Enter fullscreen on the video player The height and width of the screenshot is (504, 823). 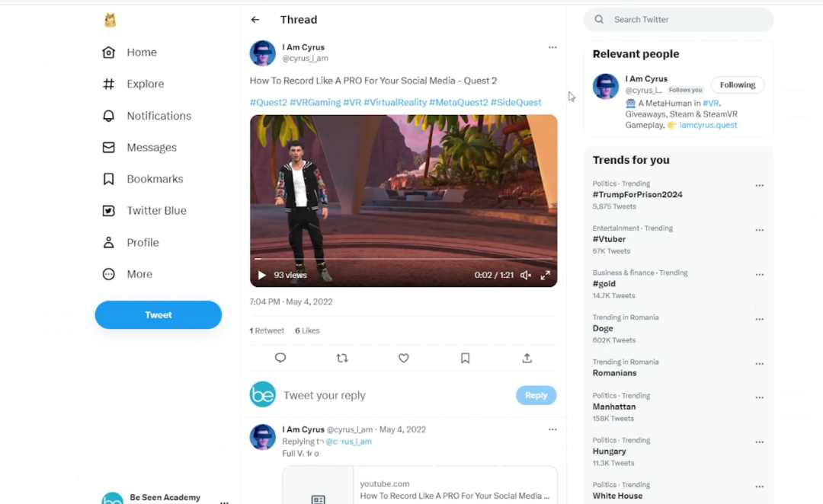546,276
